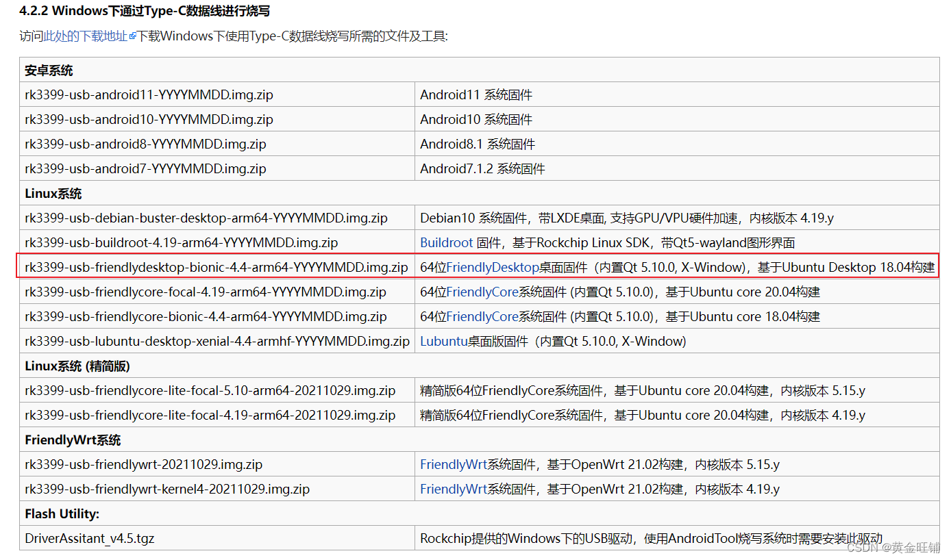Select the Linux系统 (精简版) section header

click(77, 366)
